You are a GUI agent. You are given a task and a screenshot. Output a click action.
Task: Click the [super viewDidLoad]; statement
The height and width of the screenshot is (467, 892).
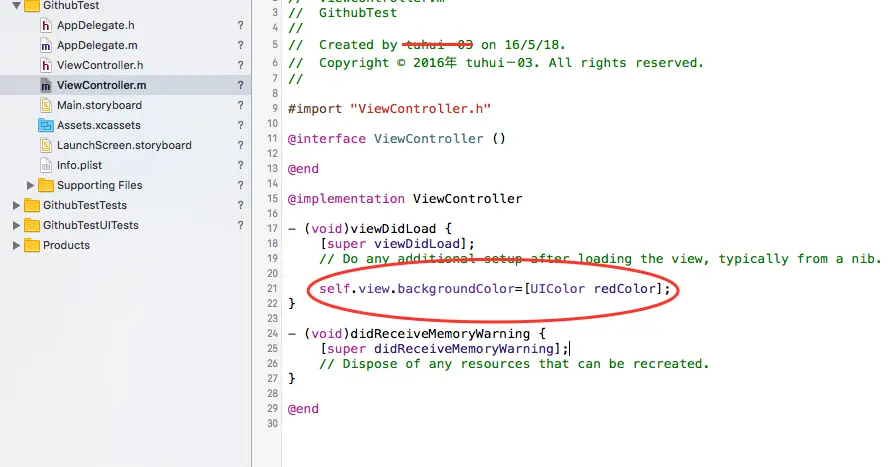click(x=397, y=243)
